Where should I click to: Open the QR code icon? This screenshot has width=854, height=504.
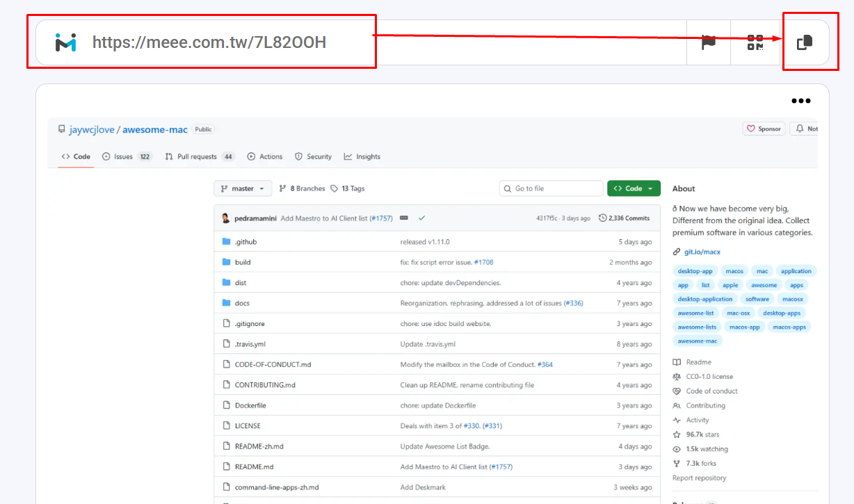tap(755, 42)
